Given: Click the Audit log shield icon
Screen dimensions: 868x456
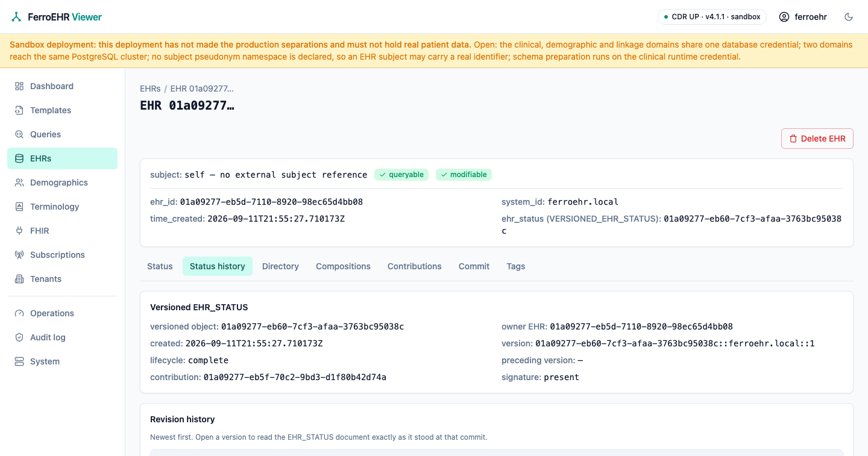Looking at the screenshot, I should click(19, 337).
